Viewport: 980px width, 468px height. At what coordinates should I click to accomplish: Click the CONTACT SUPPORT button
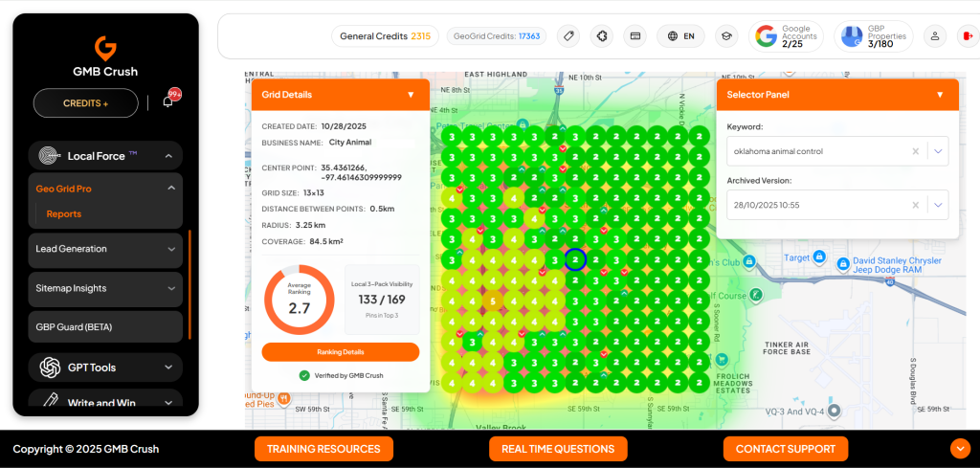point(786,449)
